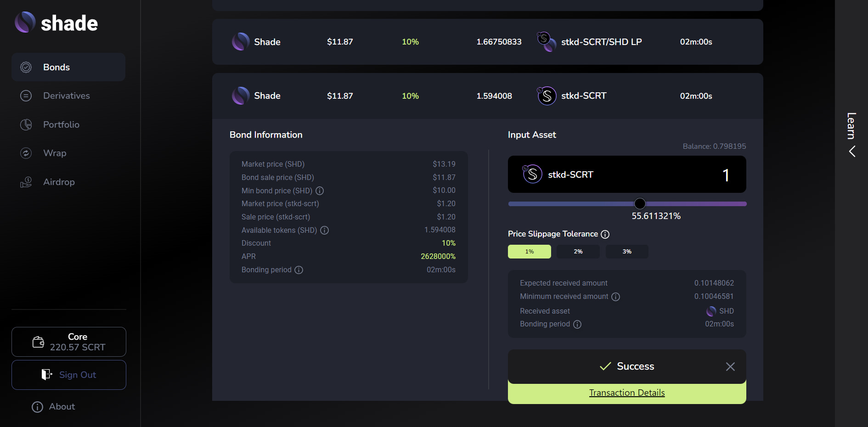Click the stkd-SCRT icon in the bond row

coord(547,96)
